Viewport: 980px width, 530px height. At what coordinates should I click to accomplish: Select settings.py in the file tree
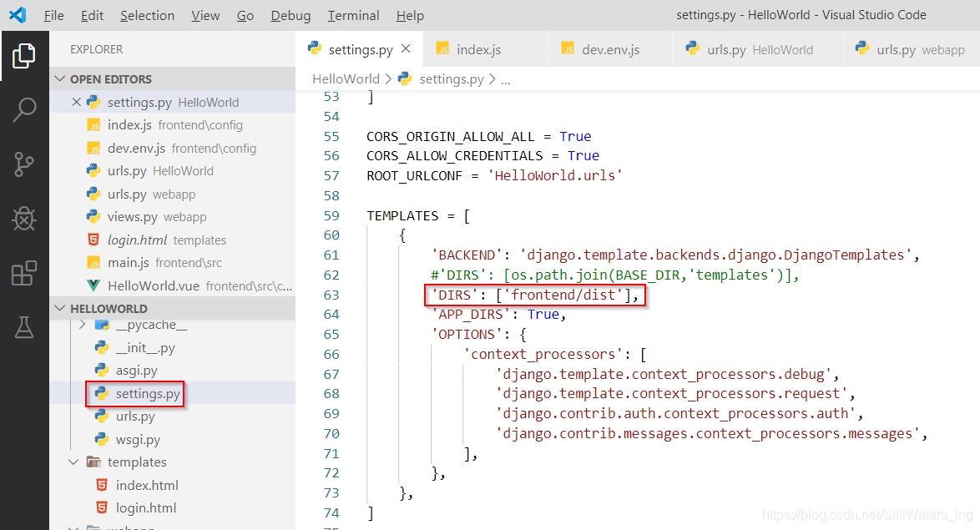click(x=173, y=393)
